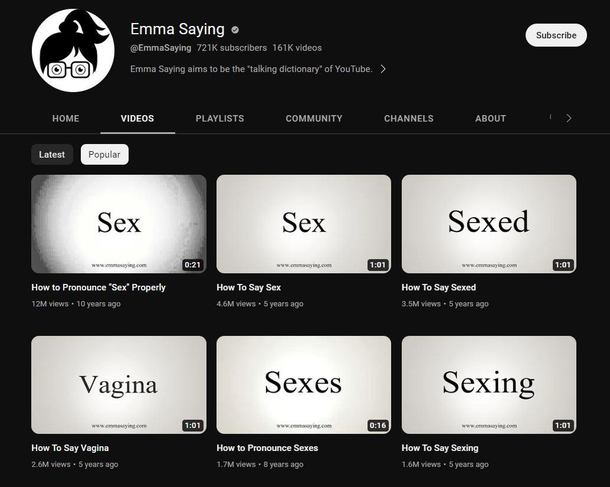Screen dimensions: 610x487
Task: Click '4.6M views · 5 years ago' text
Action: tap(260, 304)
